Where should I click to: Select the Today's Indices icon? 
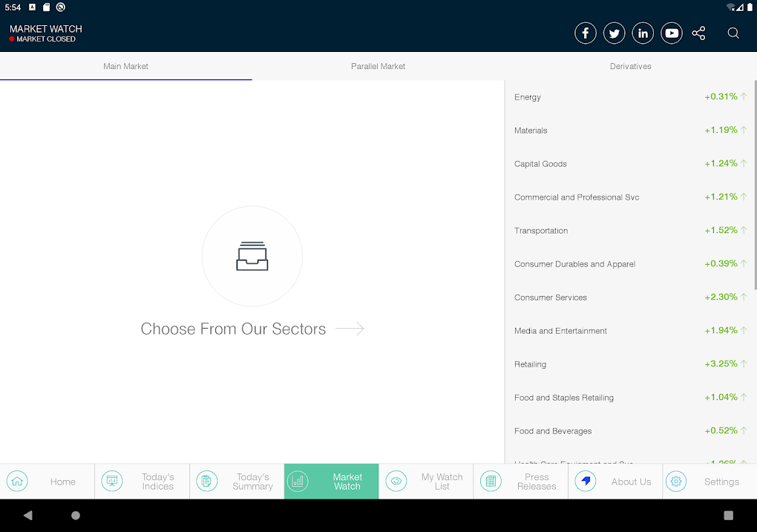[x=112, y=481]
